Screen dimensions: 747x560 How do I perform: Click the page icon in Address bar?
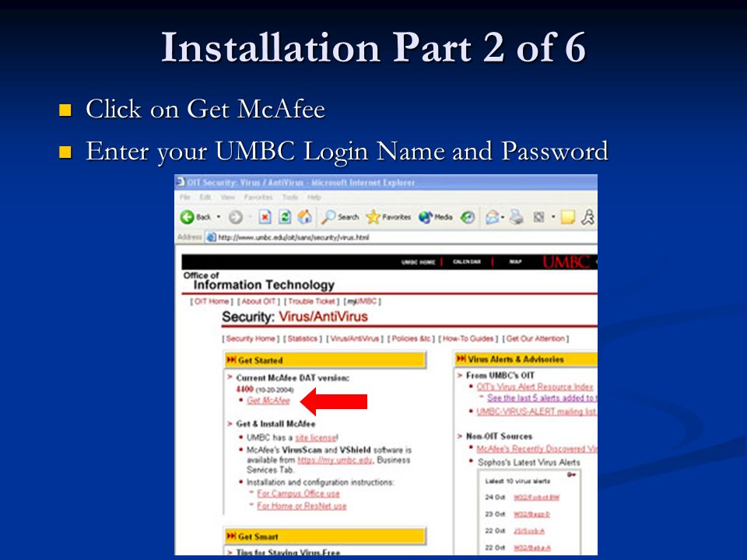pos(211,237)
